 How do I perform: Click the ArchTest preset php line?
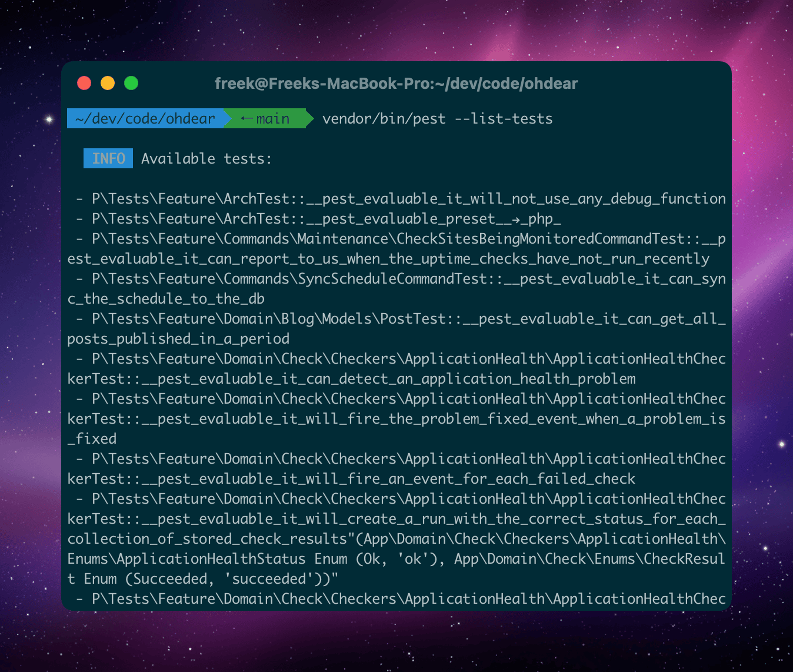point(318,219)
